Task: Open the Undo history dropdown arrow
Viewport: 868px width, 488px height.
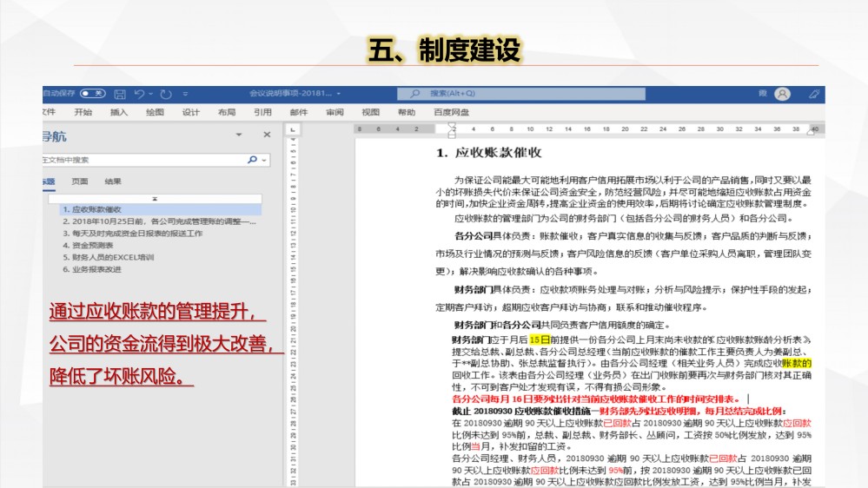Action: [150, 94]
